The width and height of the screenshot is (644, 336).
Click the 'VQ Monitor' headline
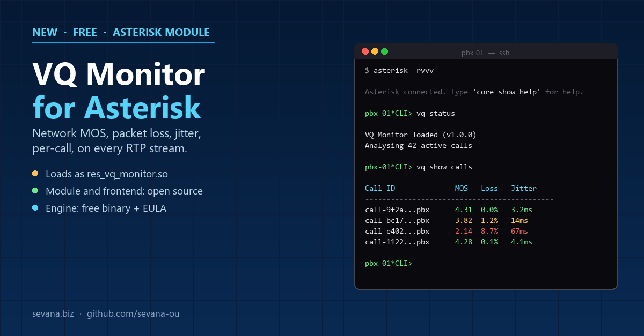(x=119, y=74)
